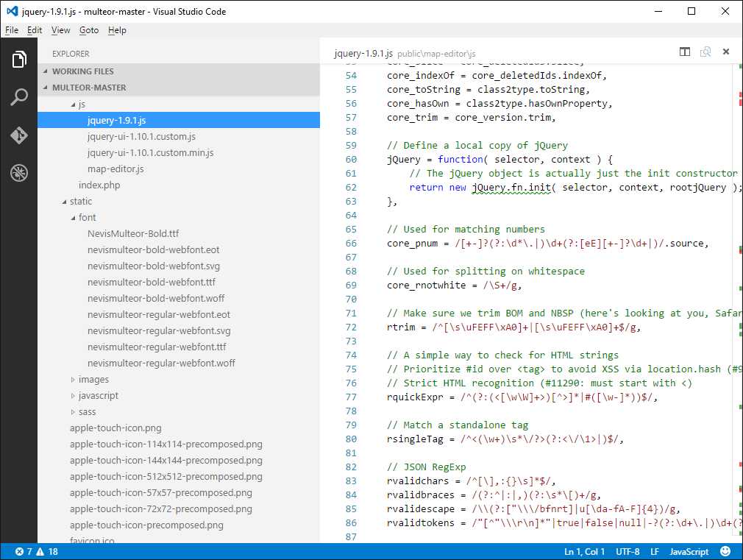Image resolution: width=743 pixels, height=560 pixels.
Task: Click the Visual Studio Code logo in the title bar
Action: click(13, 11)
